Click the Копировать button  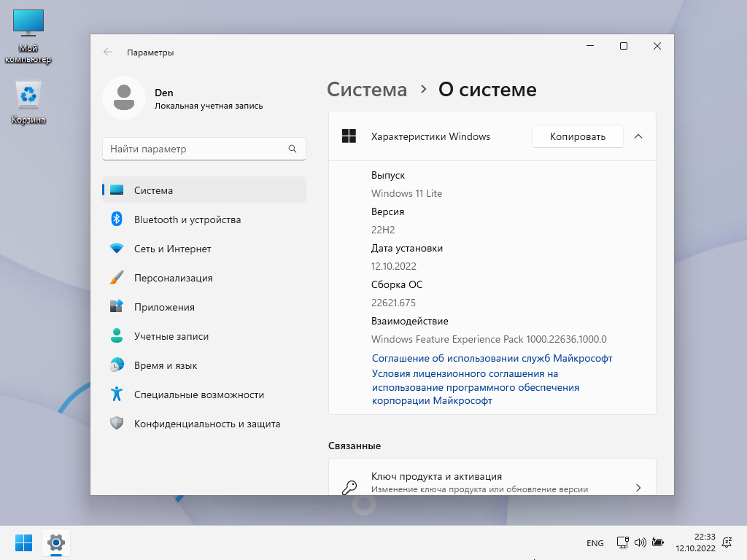pos(577,136)
